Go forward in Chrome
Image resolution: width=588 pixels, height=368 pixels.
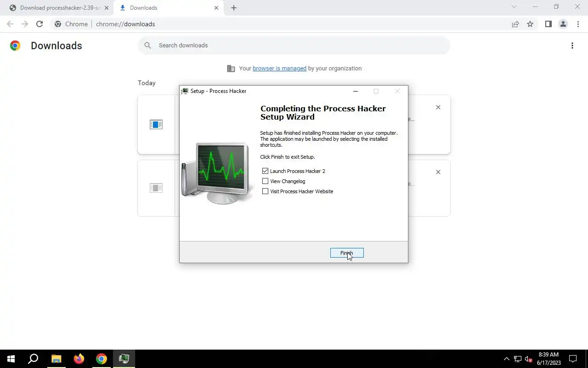(25, 24)
